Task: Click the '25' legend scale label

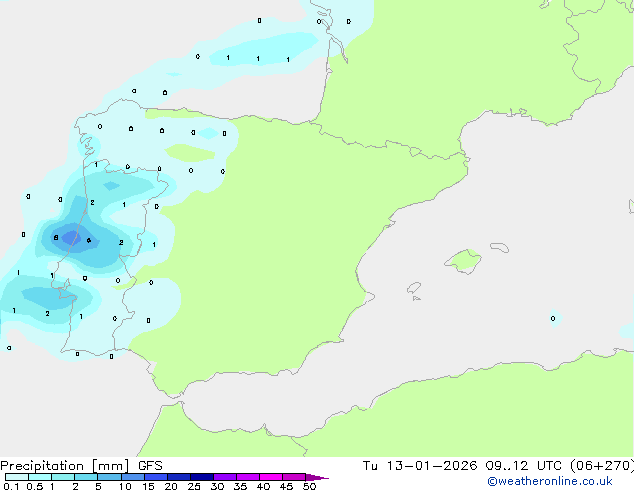Action: coord(194,486)
